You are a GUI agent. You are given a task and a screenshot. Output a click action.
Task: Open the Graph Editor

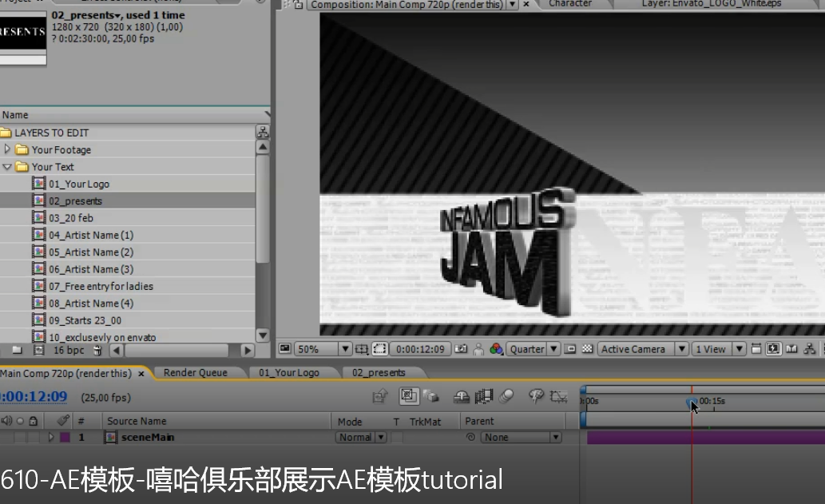pyautogui.click(x=559, y=397)
